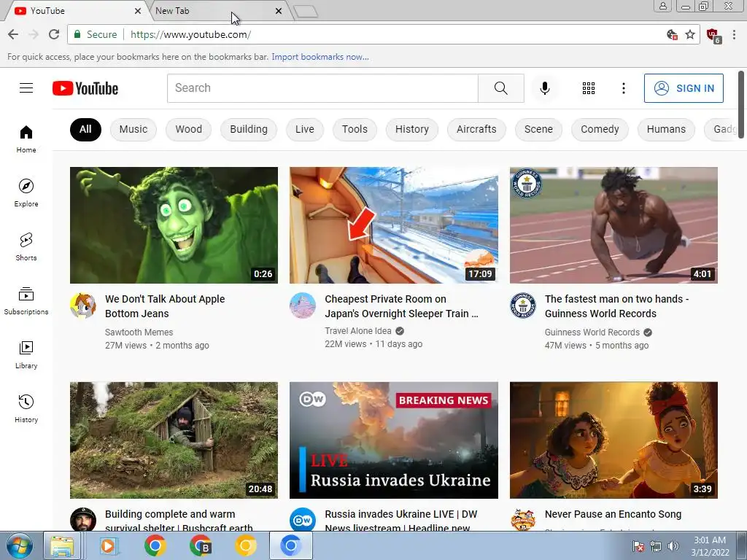
Task: Open video title We Don't Talk About Apple Bottom Jeans
Action: point(165,306)
